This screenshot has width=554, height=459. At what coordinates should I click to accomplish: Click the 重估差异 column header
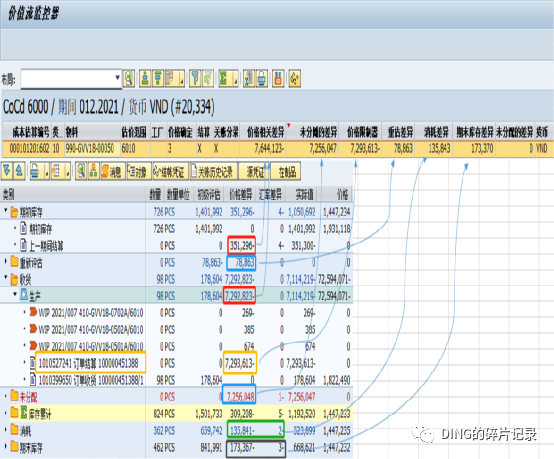click(x=400, y=132)
